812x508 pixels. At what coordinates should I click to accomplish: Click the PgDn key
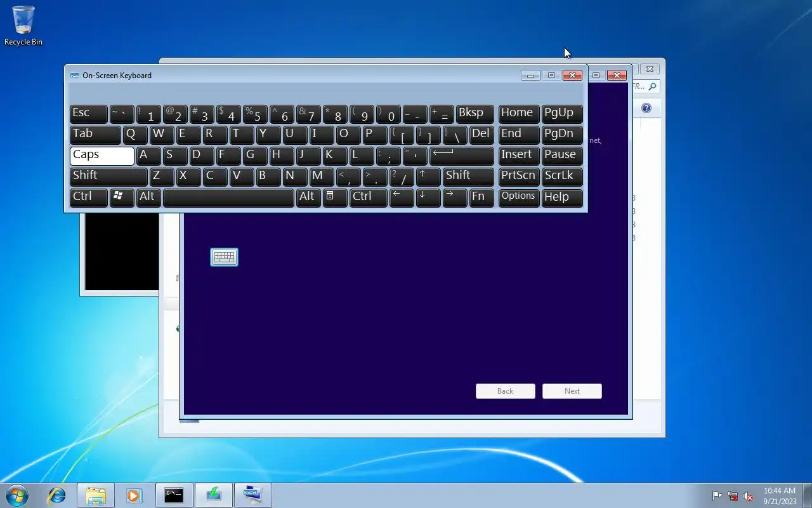[562, 135]
